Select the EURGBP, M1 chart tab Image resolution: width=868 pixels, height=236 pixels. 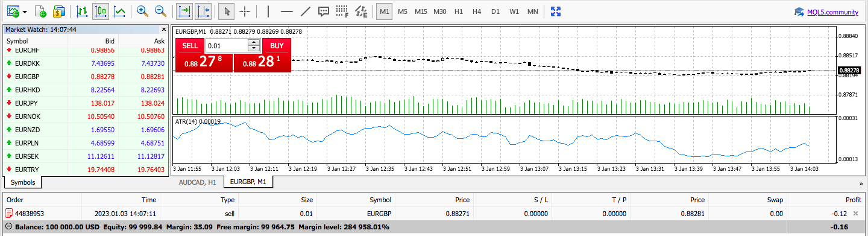coord(248,182)
